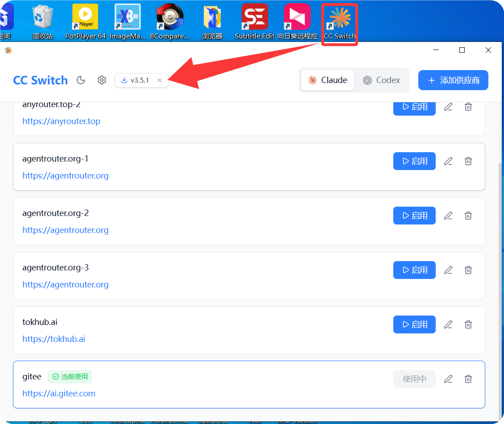Minimize the CC Switch window

pyautogui.click(x=436, y=50)
